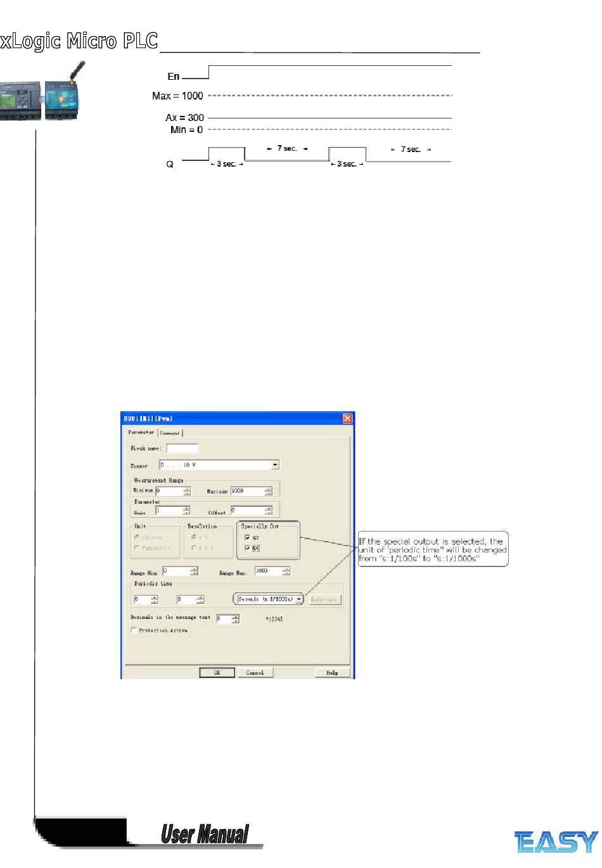The width and height of the screenshot is (602, 868).
Task: Click the Offset spinner arrows
Action: tap(269, 510)
